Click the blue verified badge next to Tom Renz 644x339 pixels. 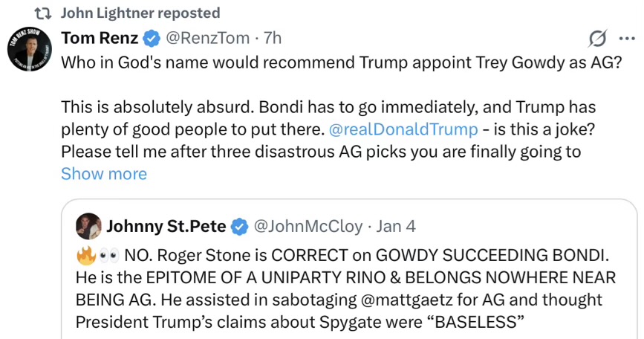pyautogui.click(x=151, y=37)
